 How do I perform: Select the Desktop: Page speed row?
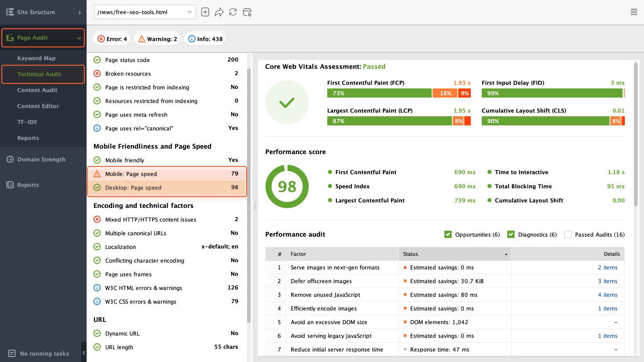[167, 187]
